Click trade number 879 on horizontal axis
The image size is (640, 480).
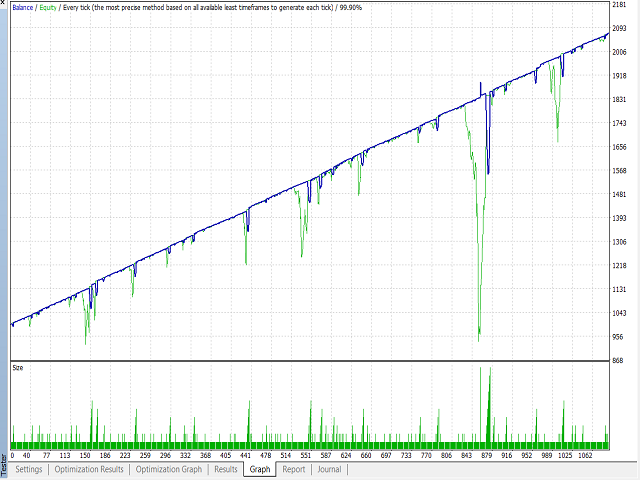(x=487, y=455)
